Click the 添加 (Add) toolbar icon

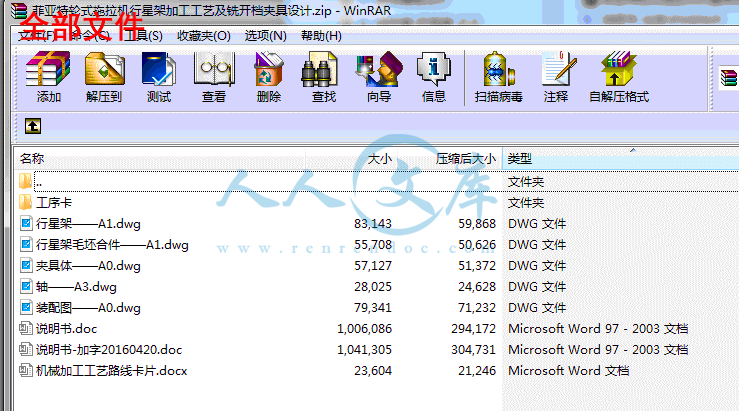click(x=48, y=69)
